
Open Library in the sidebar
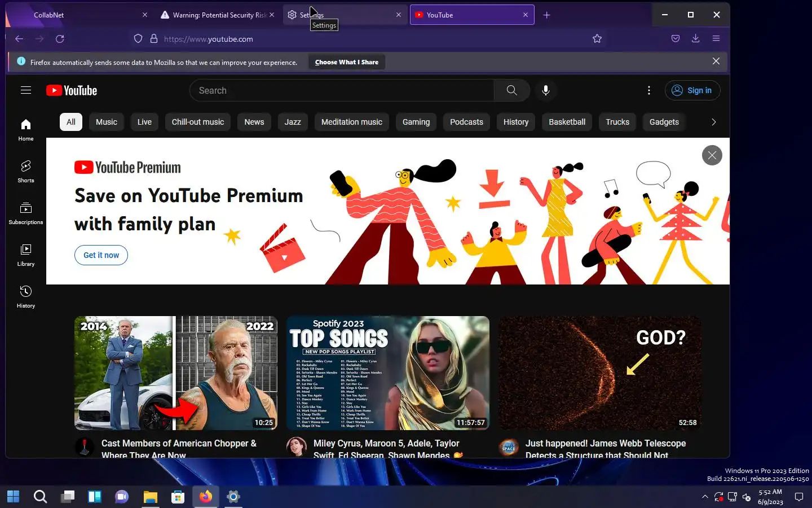(x=26, y=256)
